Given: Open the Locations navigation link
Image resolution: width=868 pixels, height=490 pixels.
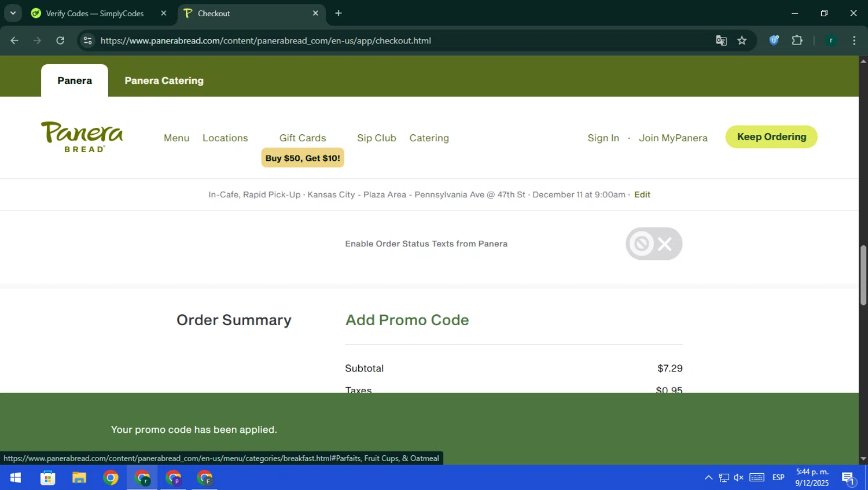Looking at the screenshot, I should [225, 138].
